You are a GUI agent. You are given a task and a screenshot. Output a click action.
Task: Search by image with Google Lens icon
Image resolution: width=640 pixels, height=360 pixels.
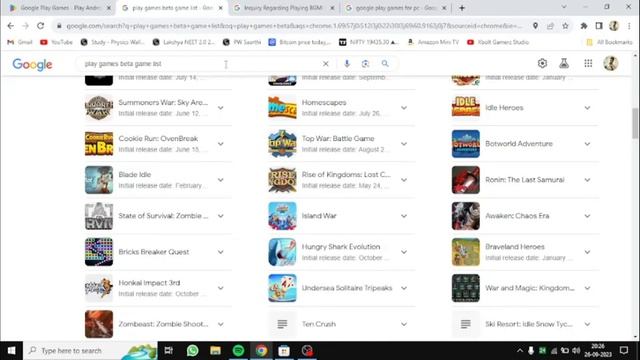(x=365, y=64)
